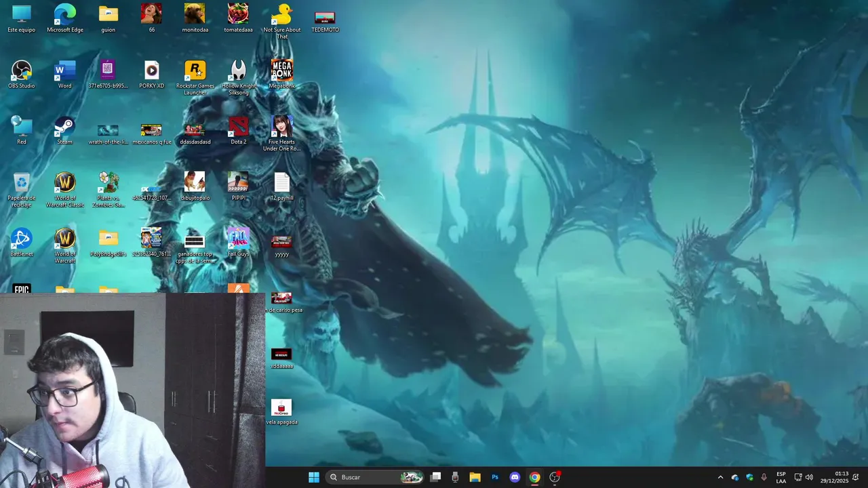Launch the Dota 2 shortcut
This screenshot has width=868, height=488.
pyautogui.click(x=238, y=131)
